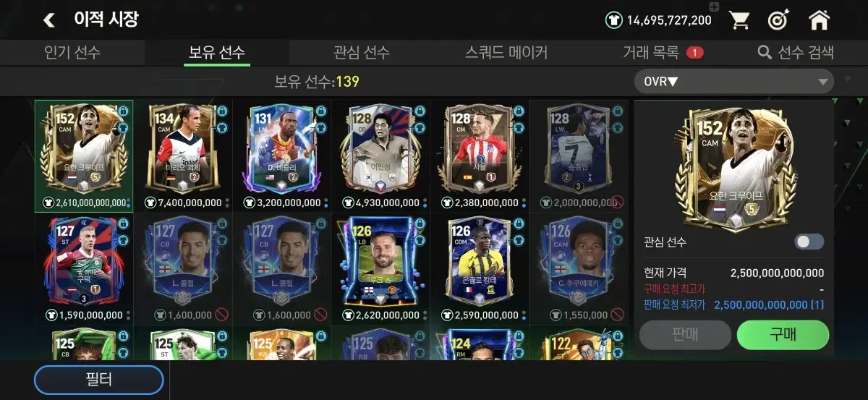Open the target objectives icon
The height and width of the screenshot is (400, 868).
pos(778,20)
